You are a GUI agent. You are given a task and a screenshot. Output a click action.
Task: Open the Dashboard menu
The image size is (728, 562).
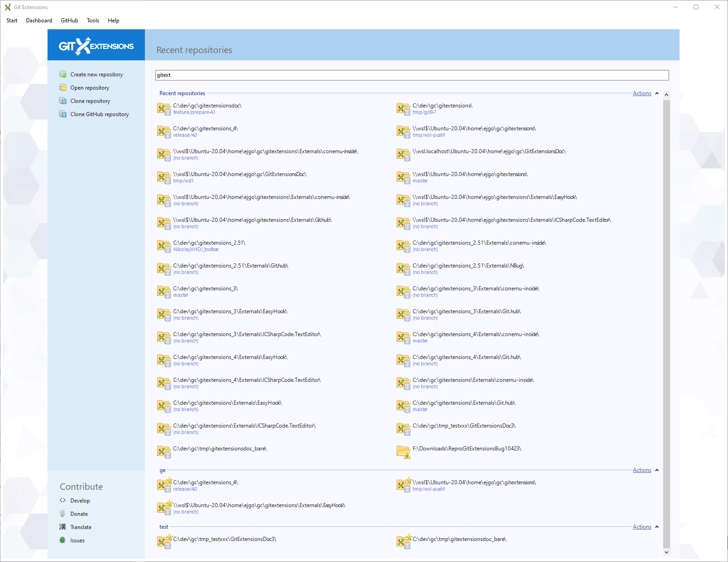tap(39, 21)
